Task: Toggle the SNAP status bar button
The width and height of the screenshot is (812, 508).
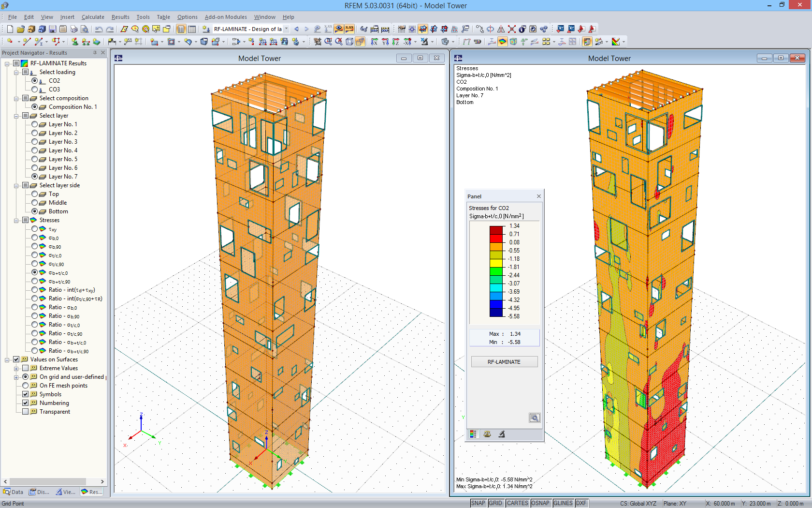Action: (478, 503)
